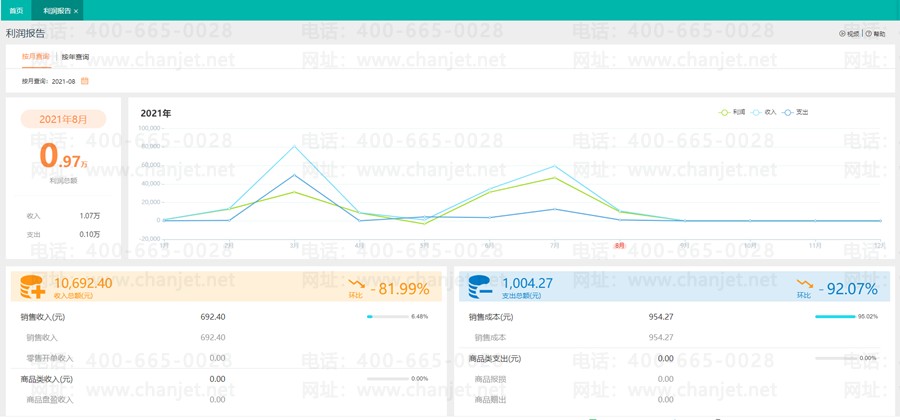
Task: Click the -92.07% expense change value
Action: pos(848,289)
